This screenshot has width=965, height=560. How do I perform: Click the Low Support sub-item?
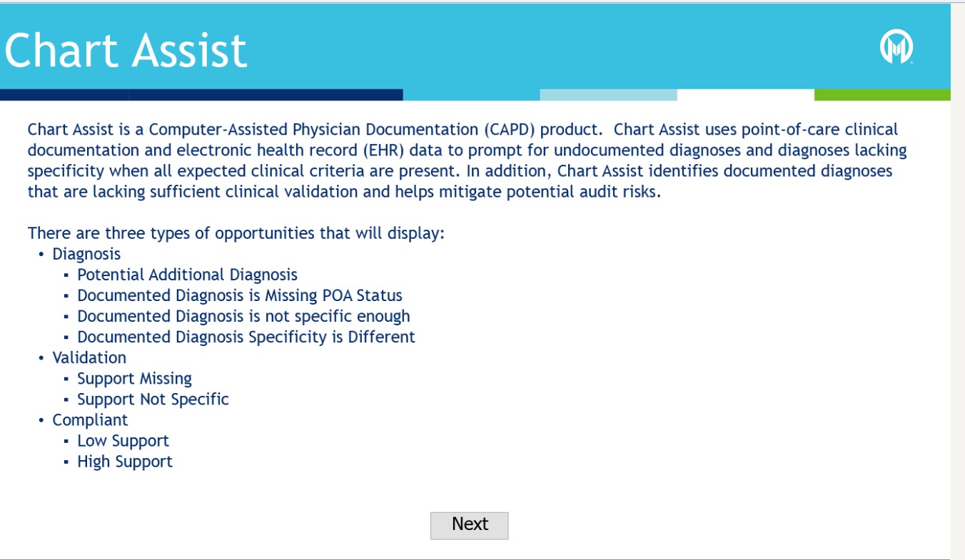click(123, 441)
